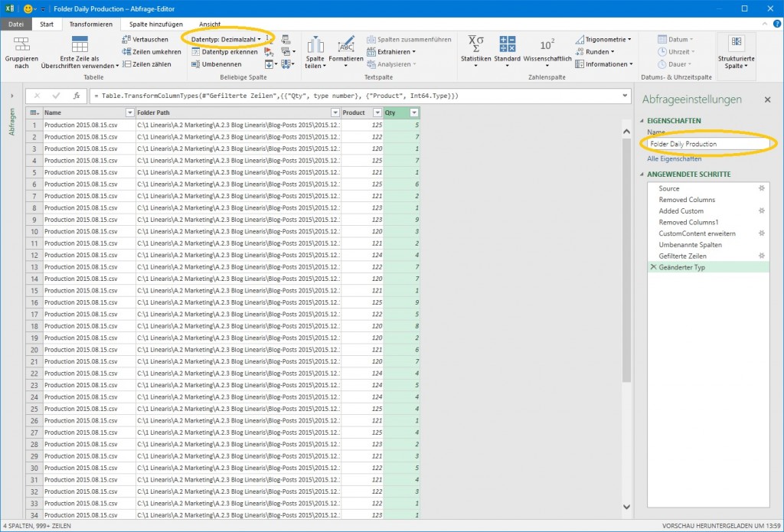Click the Zeilen zählen button
The image size is (784, 532).
coord(151,64)
